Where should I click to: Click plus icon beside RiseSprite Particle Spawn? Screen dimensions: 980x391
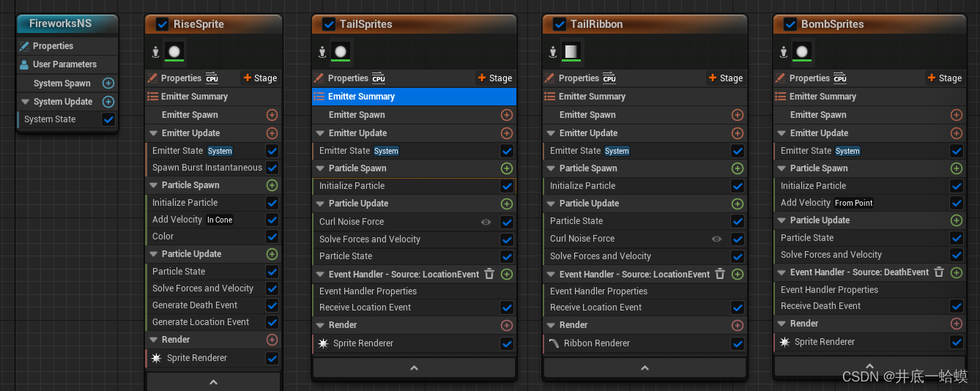272,185
